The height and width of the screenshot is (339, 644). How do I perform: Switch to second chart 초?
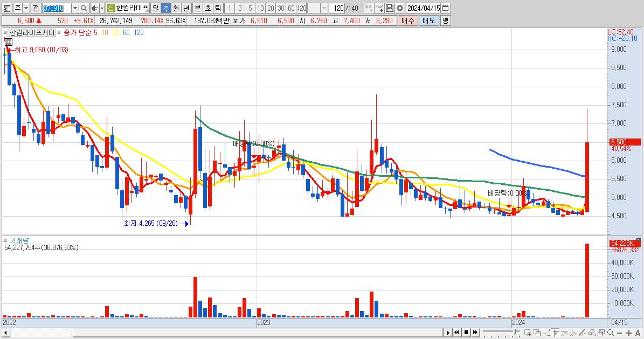(x=208, y=8)
